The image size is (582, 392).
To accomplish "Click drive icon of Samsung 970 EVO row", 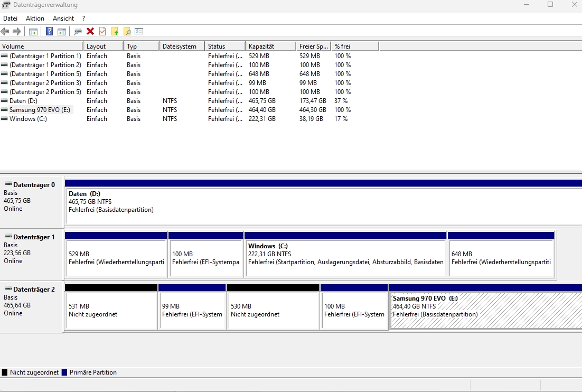I will tap(4, 110).
